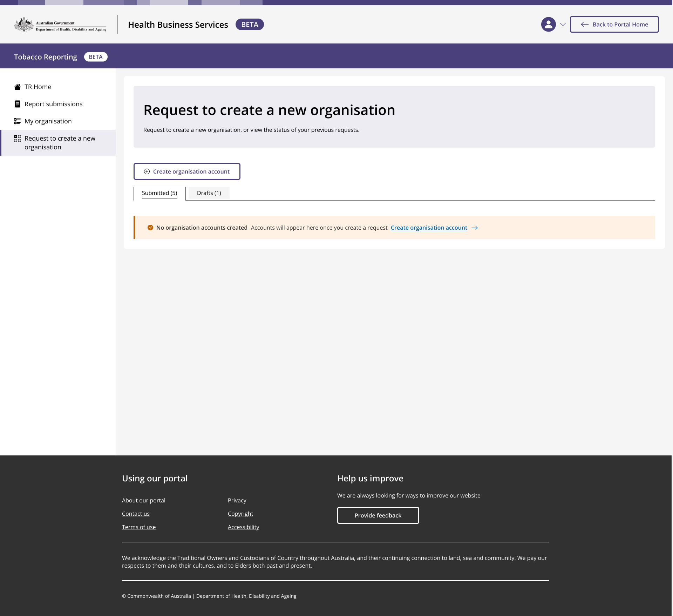Click the 'No organisation accounts created' text

click(x=202, y=228)
